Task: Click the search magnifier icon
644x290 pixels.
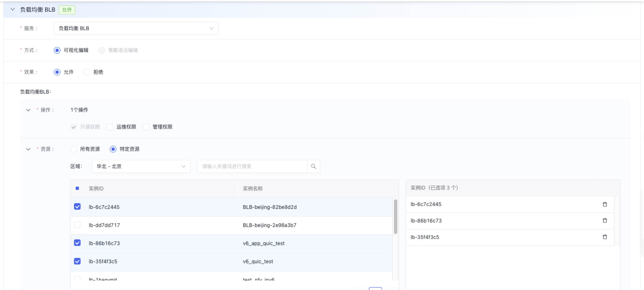Action: point(313,166)
